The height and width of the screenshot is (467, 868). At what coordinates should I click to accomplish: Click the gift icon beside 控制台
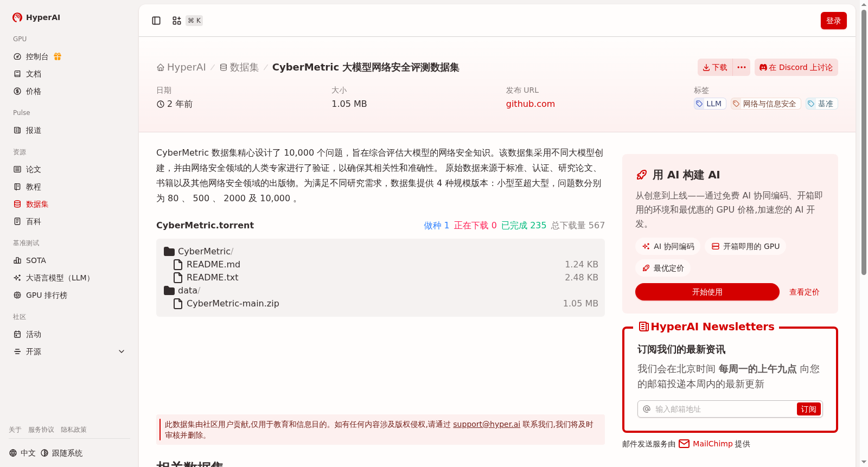[58, 56]
